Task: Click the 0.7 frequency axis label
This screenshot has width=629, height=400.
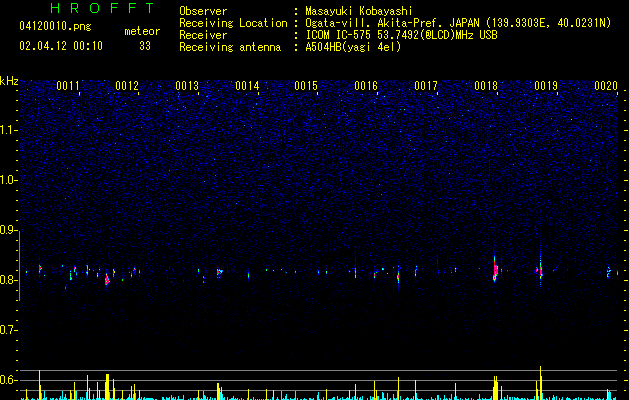Action: 8,330
